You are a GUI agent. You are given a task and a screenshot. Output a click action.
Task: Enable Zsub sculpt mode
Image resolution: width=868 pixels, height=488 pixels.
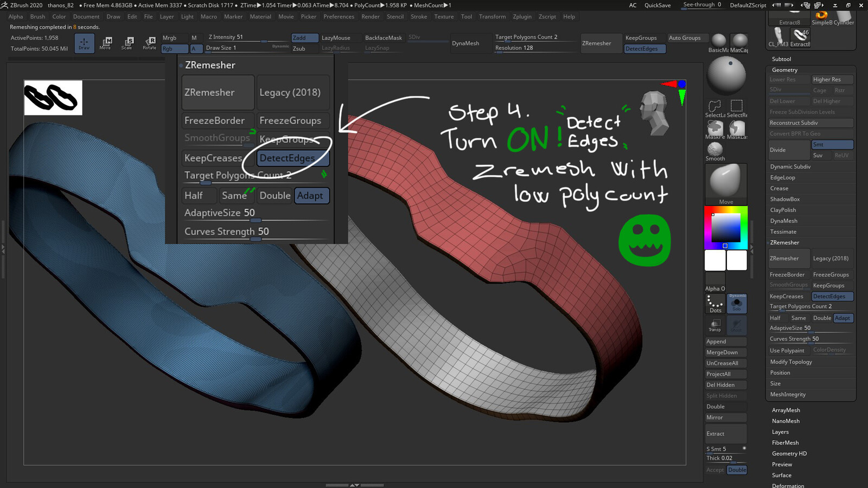pos(304,49)
